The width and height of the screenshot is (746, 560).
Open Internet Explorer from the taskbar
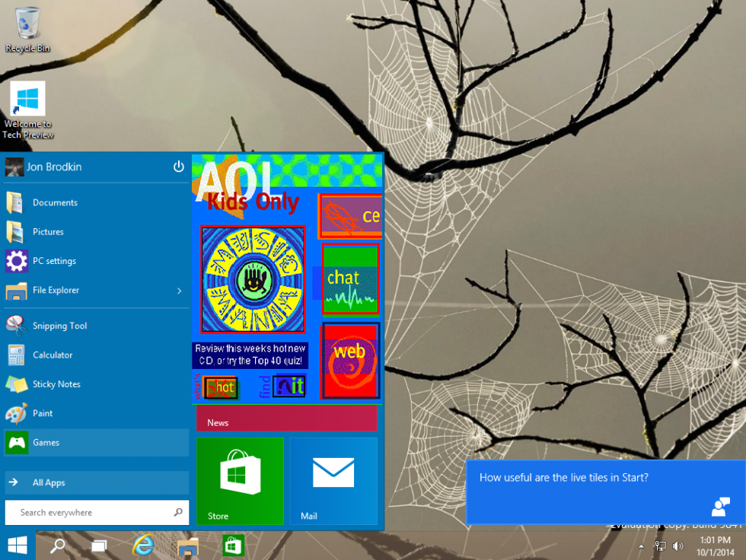[x=142, y=546]
